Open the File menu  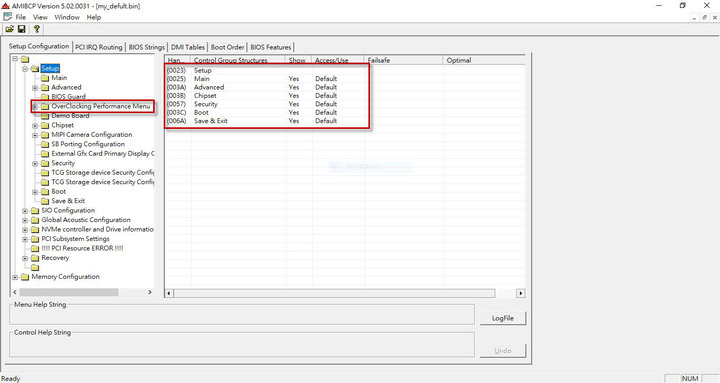21,17
